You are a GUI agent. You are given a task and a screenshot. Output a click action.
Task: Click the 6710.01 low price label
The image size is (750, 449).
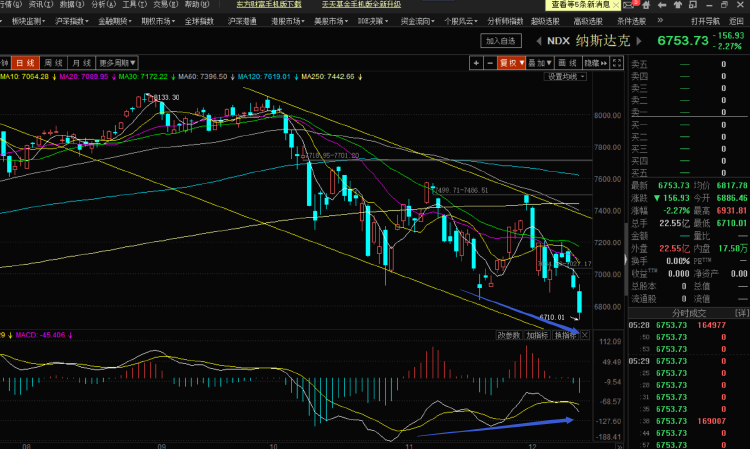coord(552,317)
